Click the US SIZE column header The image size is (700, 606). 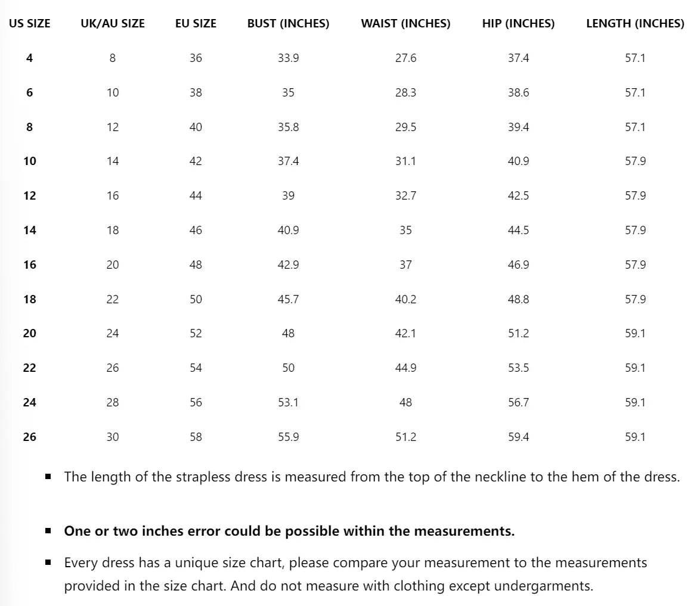click(x=29, y=24)
